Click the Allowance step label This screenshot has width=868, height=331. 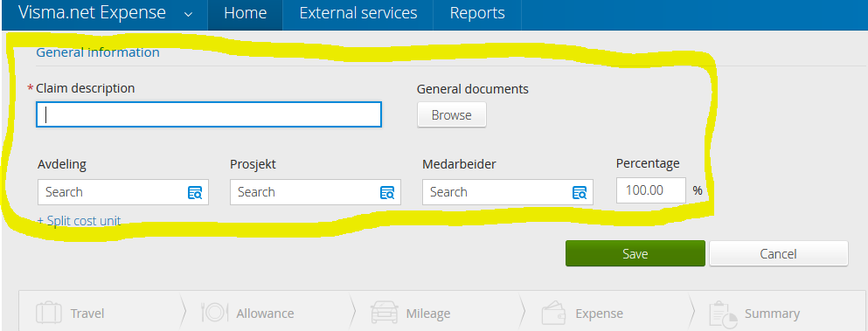265,314
